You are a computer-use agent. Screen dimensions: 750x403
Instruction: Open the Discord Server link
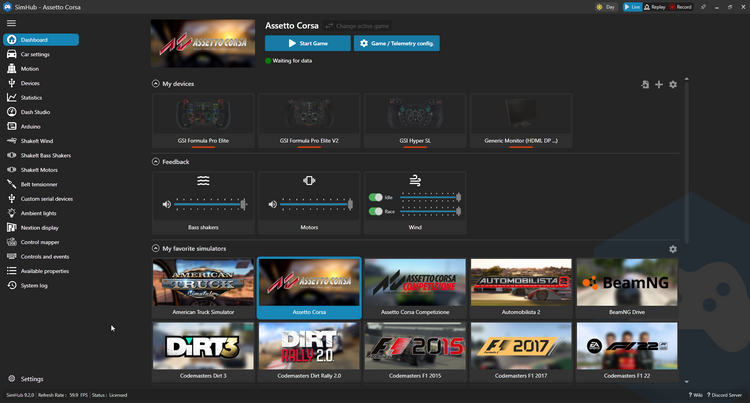pyautogui.click(x=725, y=395)
